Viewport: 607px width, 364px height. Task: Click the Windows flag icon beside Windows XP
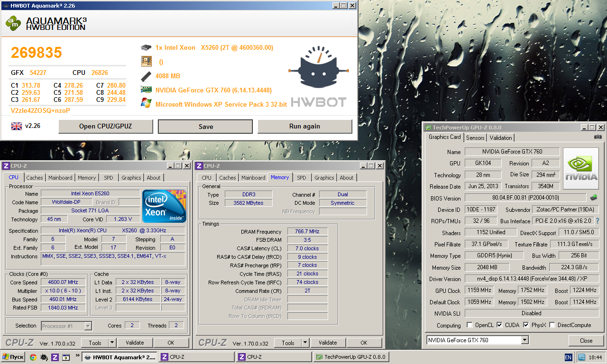pyautogui.click(x=146, y=103)
